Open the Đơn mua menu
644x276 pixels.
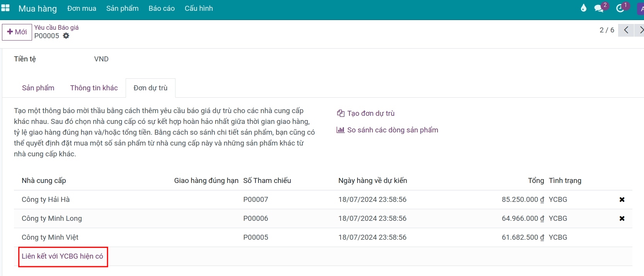(x=82, y=8)
